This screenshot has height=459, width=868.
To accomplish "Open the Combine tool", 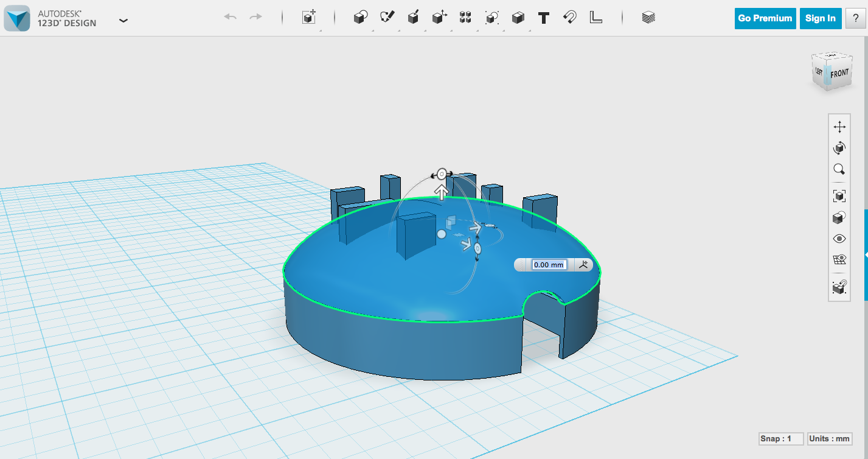I will click(516, 17).
